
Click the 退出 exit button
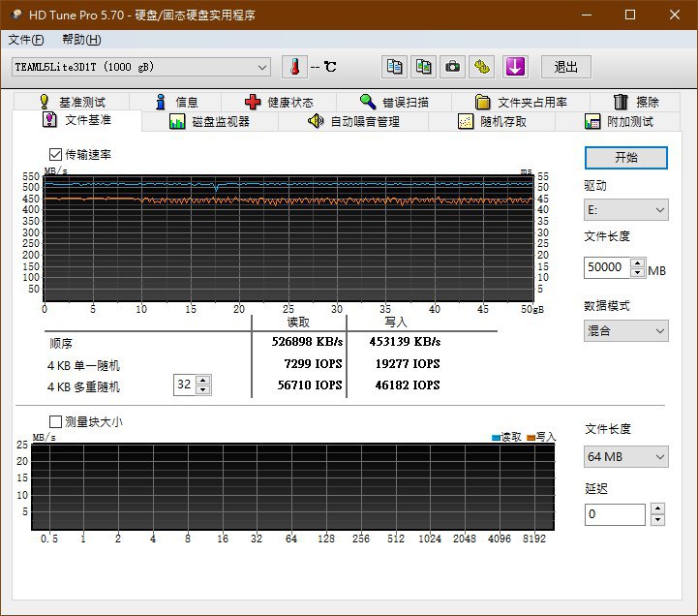coord(565,67)
